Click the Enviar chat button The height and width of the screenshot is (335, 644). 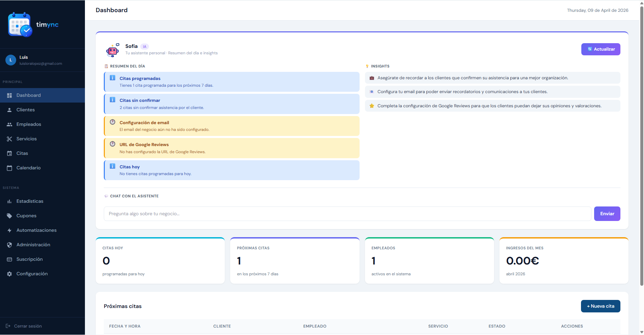tap(607, 214)
